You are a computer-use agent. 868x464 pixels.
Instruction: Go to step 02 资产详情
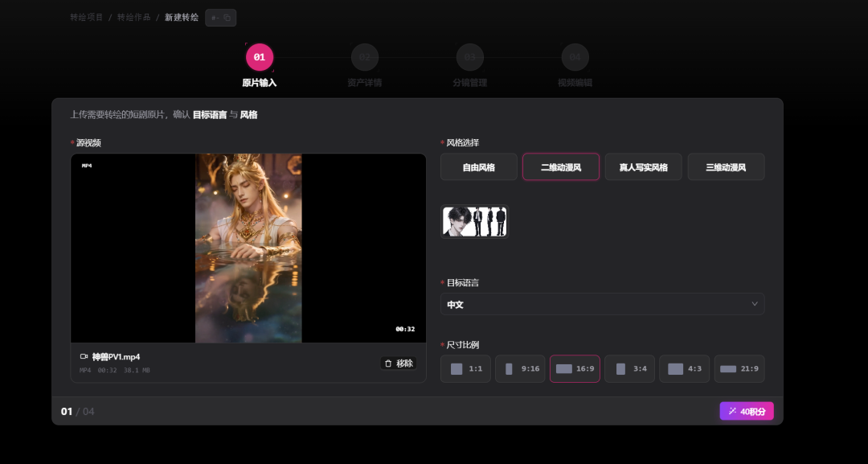(x=365, y=65)
